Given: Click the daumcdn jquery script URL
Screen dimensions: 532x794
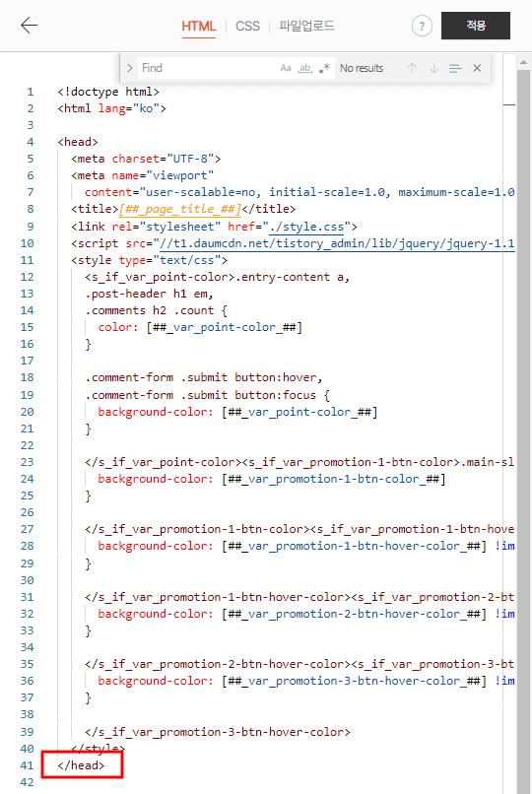Looking at the screenshot, I should (337, 243).
